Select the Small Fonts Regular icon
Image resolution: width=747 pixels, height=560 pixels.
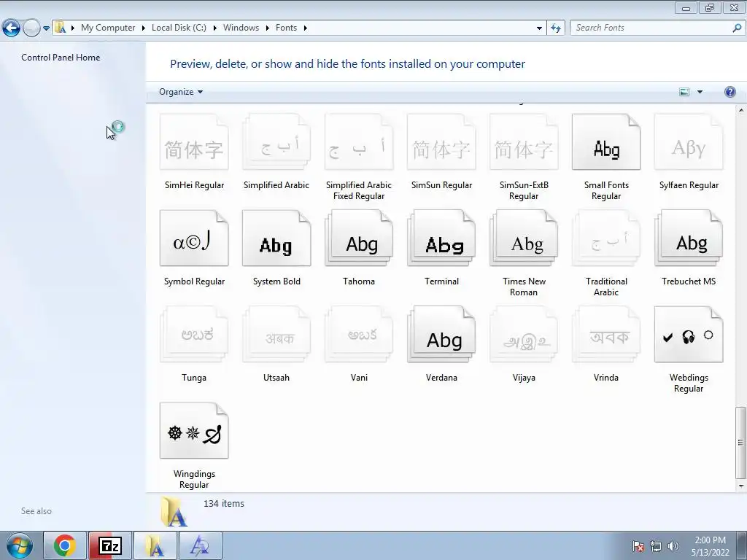[606, 142]
